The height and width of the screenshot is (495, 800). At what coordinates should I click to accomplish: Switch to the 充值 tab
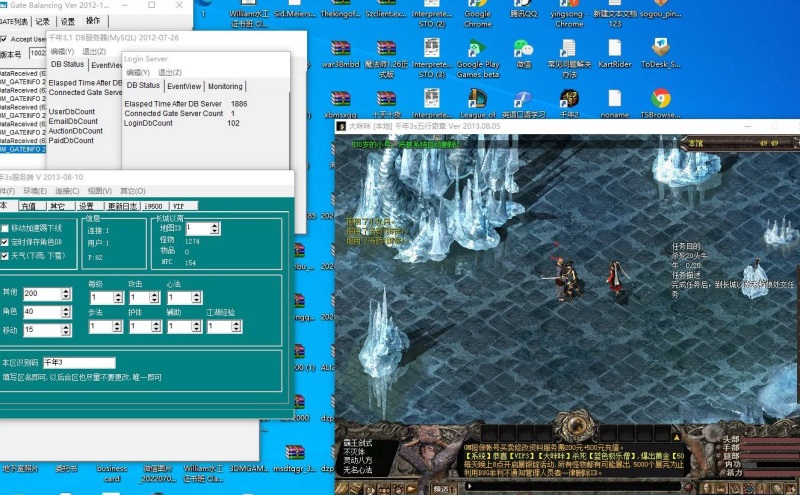[x=29, y=206]
